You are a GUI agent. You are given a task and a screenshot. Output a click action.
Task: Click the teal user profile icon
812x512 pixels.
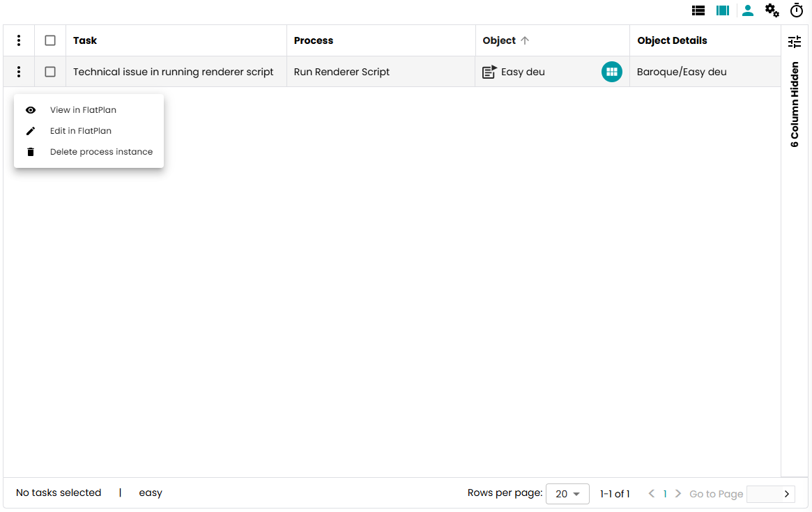(x=748, y=10)
